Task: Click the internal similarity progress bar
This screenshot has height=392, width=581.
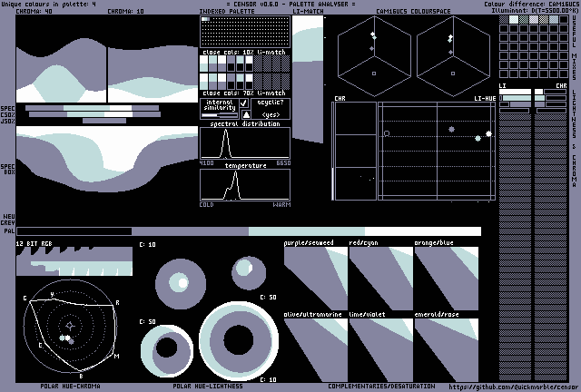Action: point(220,115)
